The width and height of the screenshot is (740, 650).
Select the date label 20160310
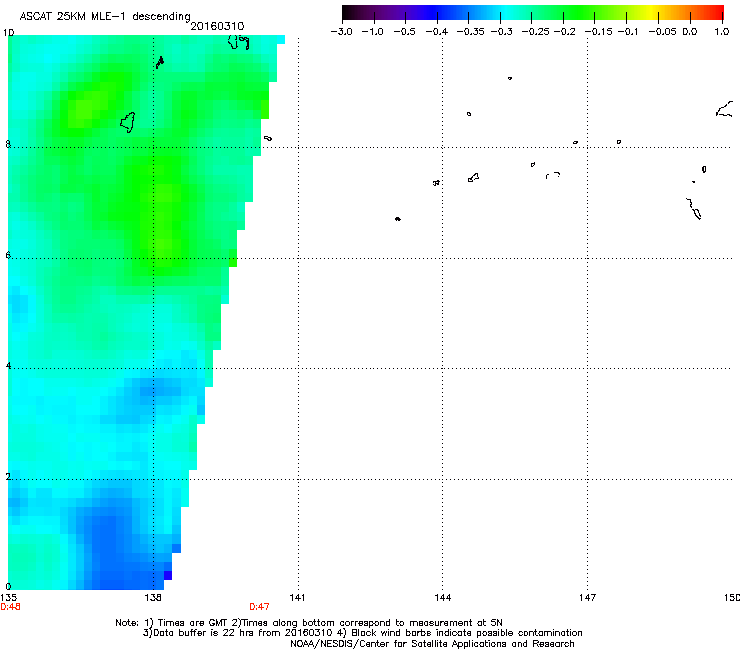217,26
